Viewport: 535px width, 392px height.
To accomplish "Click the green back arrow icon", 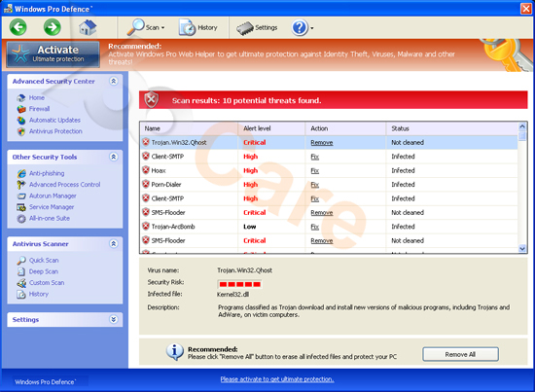I will pyautogui.click(x=18, y=27).
